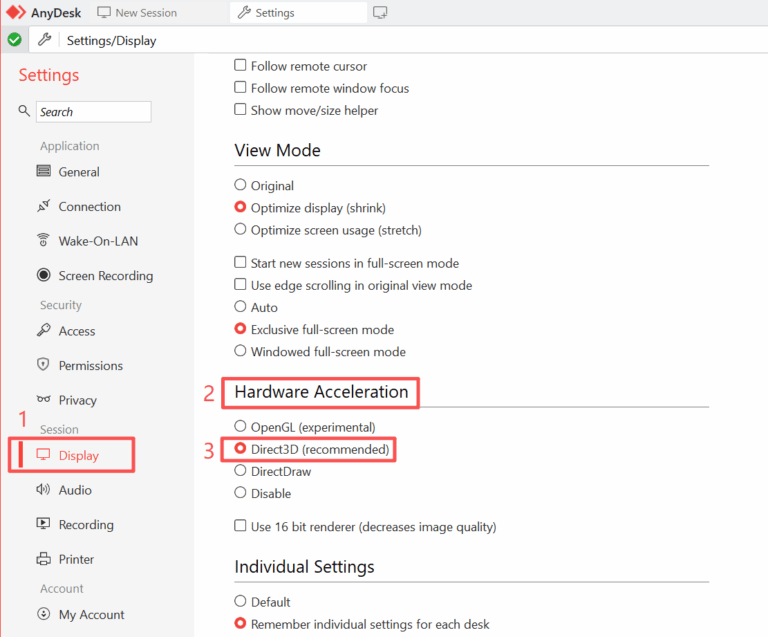Focus the Search input field
The image size is (768, 637).
tap(94, 112)
